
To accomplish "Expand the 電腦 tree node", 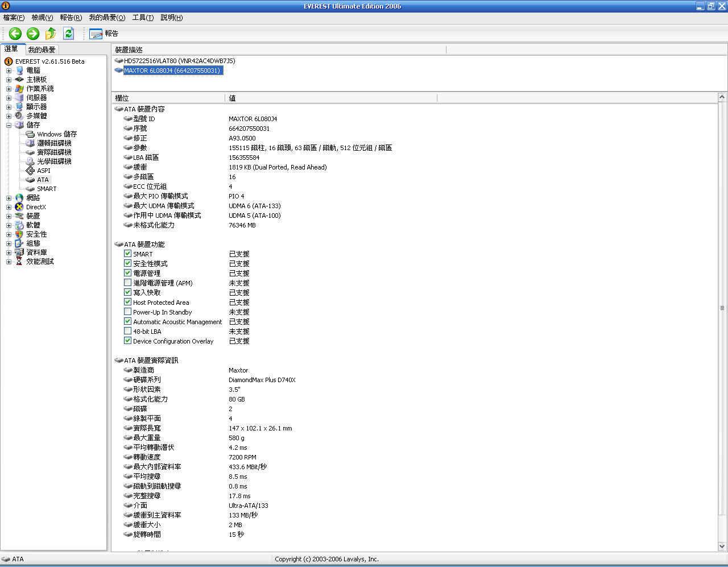I will (x=9, y=71).
